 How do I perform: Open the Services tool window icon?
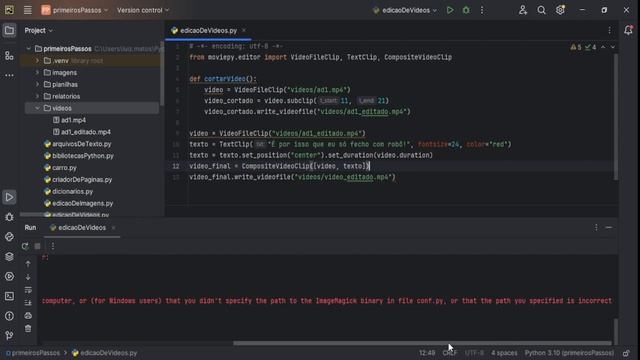[x=9, y=276]
